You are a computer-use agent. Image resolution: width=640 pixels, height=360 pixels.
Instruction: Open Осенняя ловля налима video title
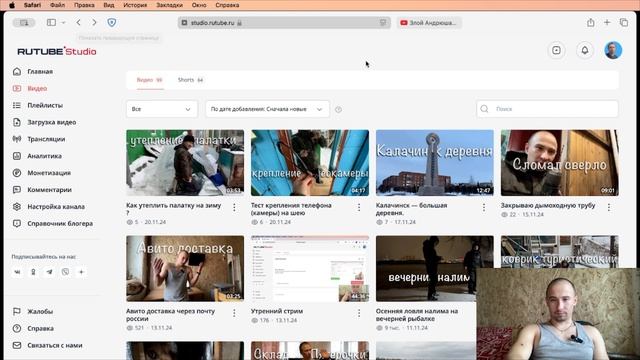coord(417,315)
